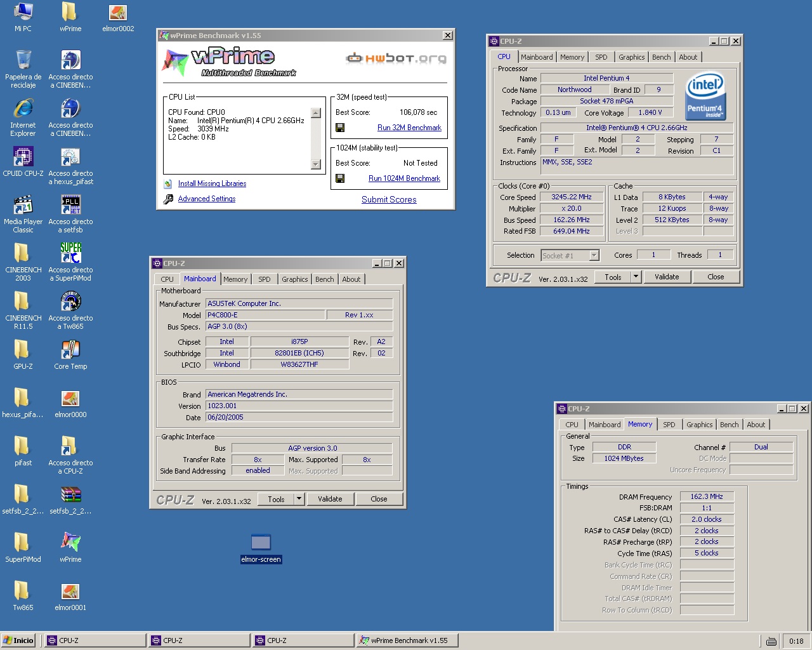This screenshot has width=812, height=650.
Task: Switch to wPrime Benchmark taskbar item
Action: (407, 640)
